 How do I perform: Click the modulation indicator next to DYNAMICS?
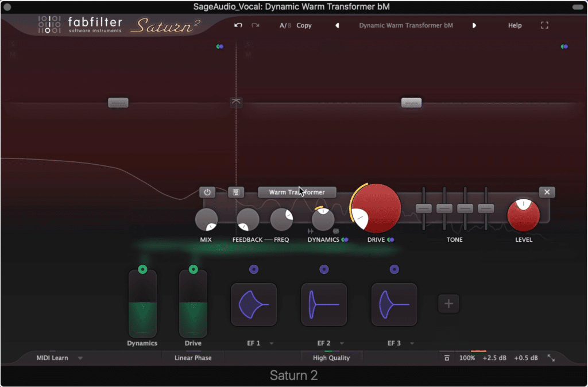coord(345,239)
